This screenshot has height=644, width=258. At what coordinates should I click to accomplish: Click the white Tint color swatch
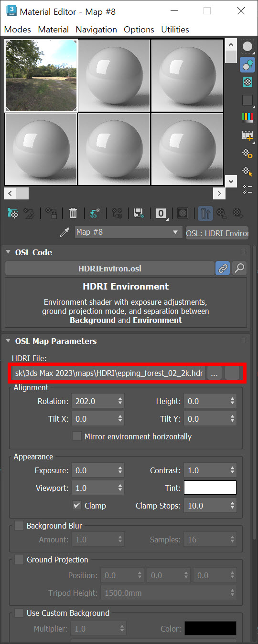point(210,488)
